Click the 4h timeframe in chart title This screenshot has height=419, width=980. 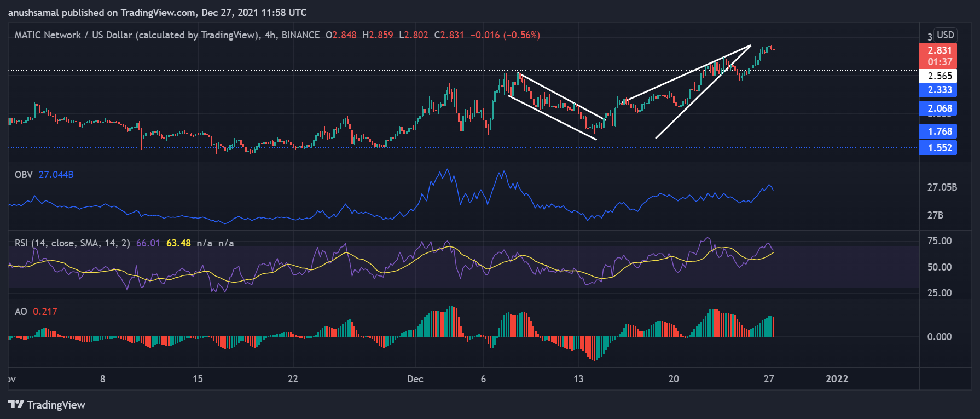pyautogui.click(x=270, y=35)
